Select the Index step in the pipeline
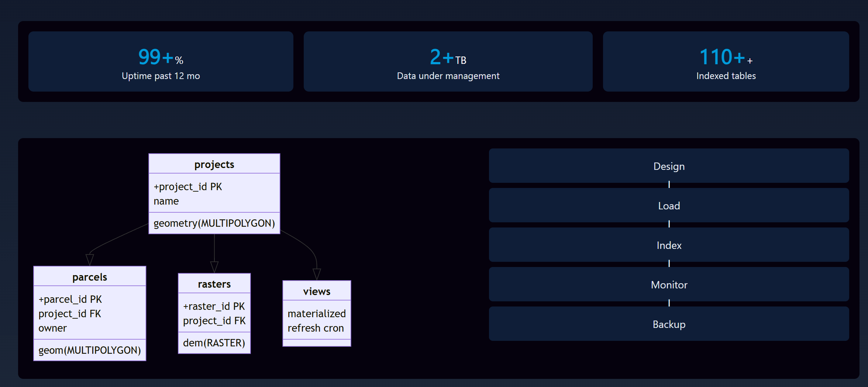This screenshot has width=868, height=387. coord(669,245)
